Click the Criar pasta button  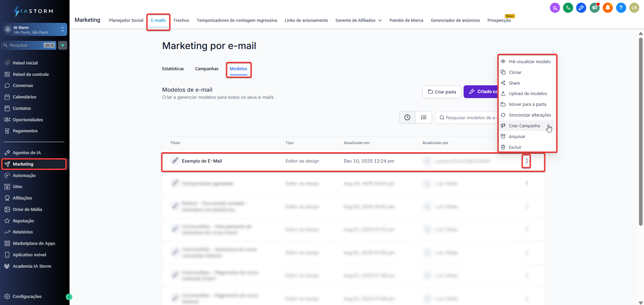pos(442,92)
